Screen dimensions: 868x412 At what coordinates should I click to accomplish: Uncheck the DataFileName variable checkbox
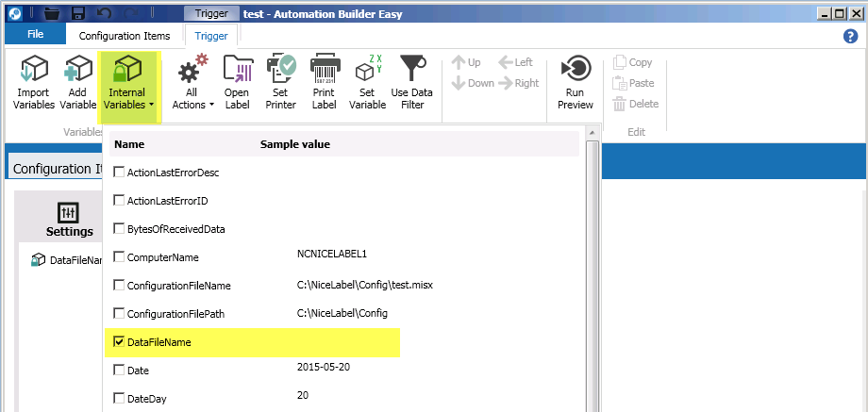pos(119,342)
